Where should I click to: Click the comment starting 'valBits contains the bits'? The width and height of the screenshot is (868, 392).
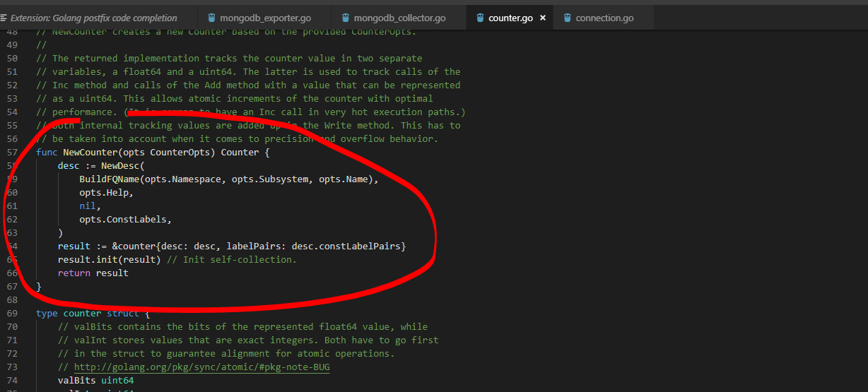242,326
